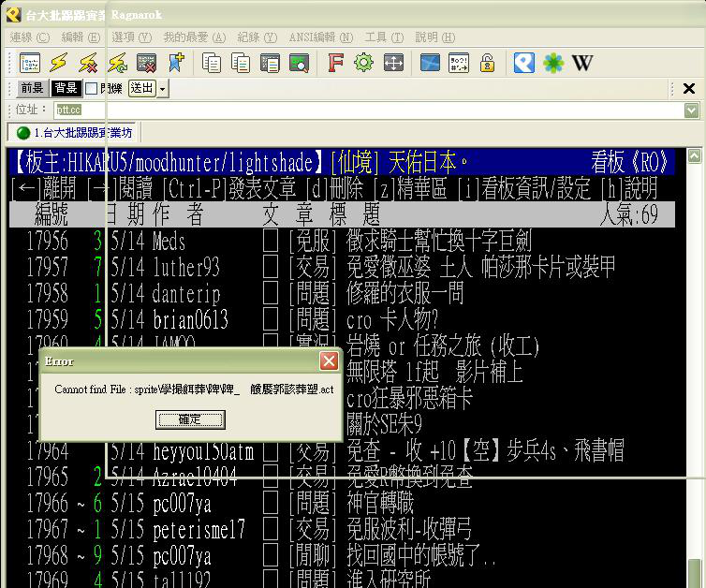Screen dimensions: 706x588
Task: Click title cro狂暴邪惡箱卡
Action: point(409,399)
